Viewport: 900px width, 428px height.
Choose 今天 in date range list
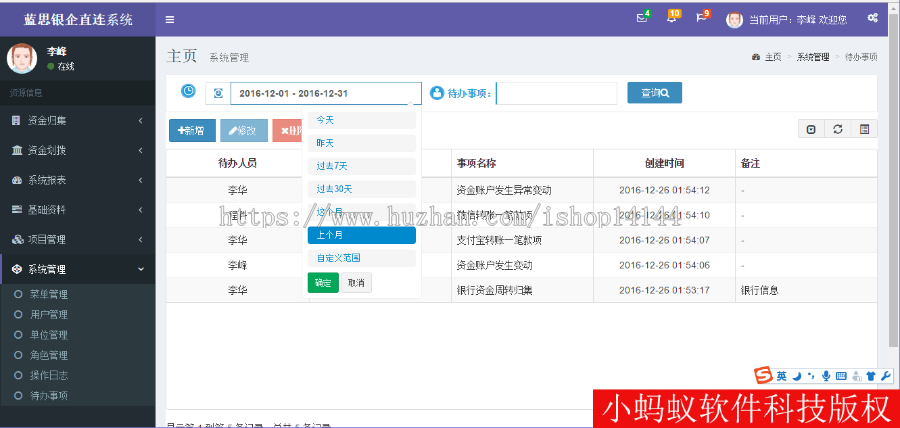[362, 120]
